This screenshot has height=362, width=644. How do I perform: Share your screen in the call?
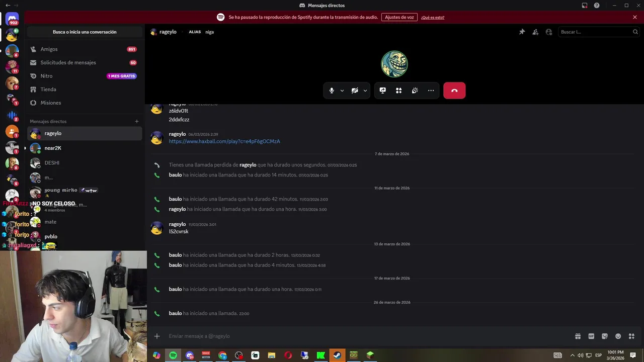click(x=383, y=90)
